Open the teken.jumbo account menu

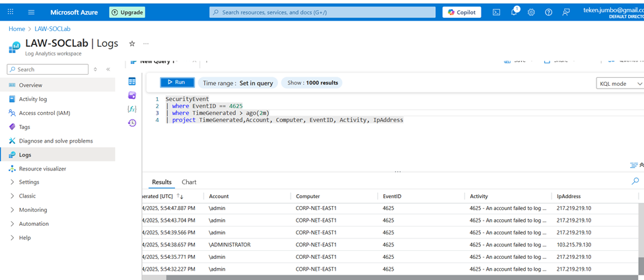click(613, 13)
